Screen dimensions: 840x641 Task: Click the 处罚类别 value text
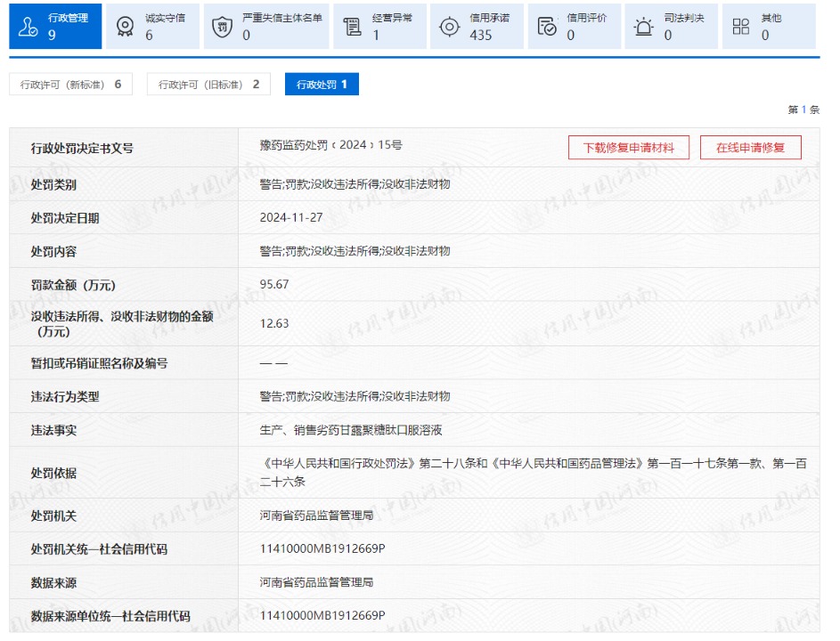coord(355,184)
